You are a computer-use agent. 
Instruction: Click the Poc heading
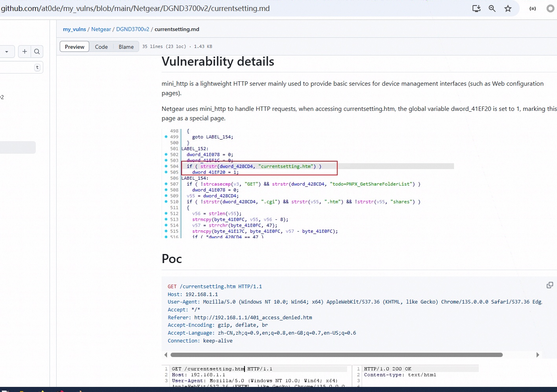tap(172, 259)
